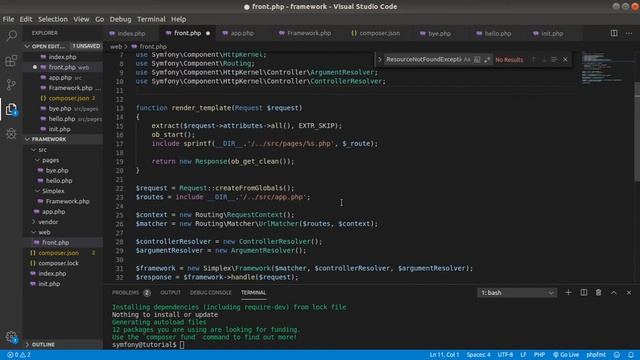Close the find widget

coord(565,60)
